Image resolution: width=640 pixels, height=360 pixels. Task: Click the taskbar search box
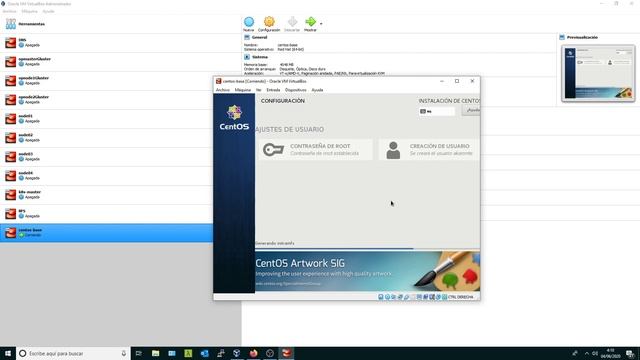point(73,353)
